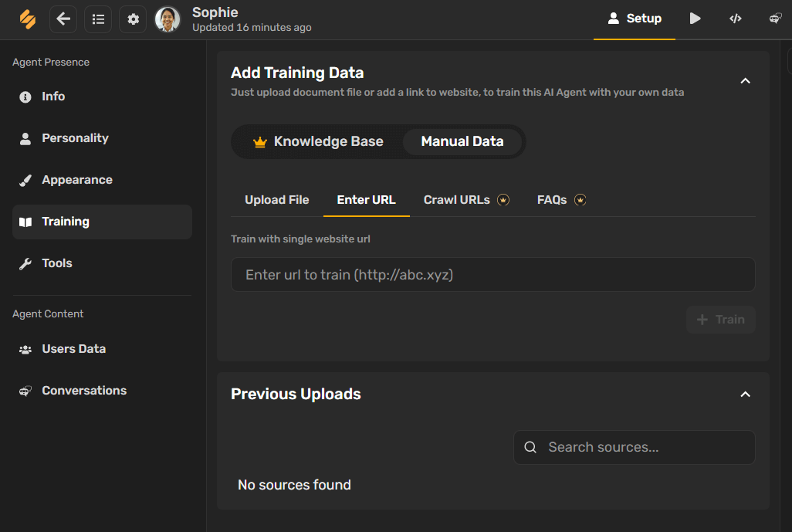Click the orange app logo icon

coord(27,19)
